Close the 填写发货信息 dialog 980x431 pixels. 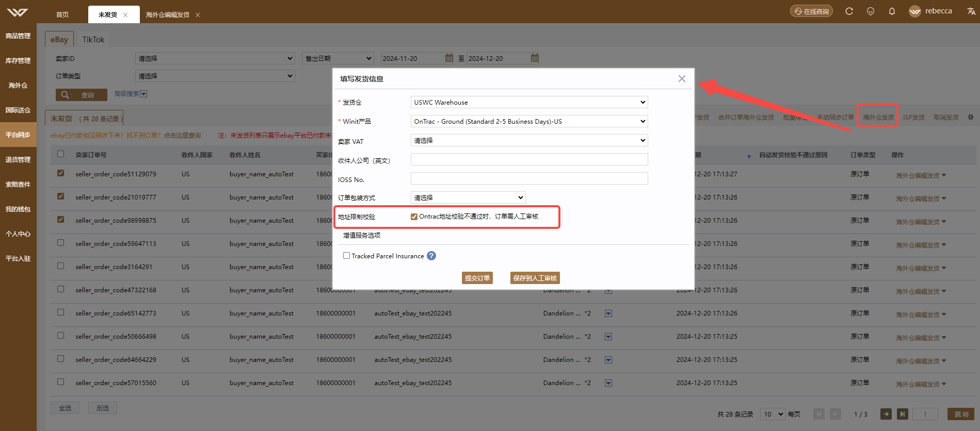click(682, 78)
